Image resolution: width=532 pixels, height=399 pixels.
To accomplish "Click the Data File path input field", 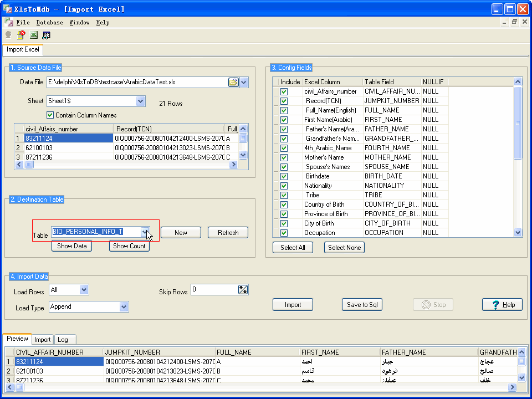I will click(137, 82).
